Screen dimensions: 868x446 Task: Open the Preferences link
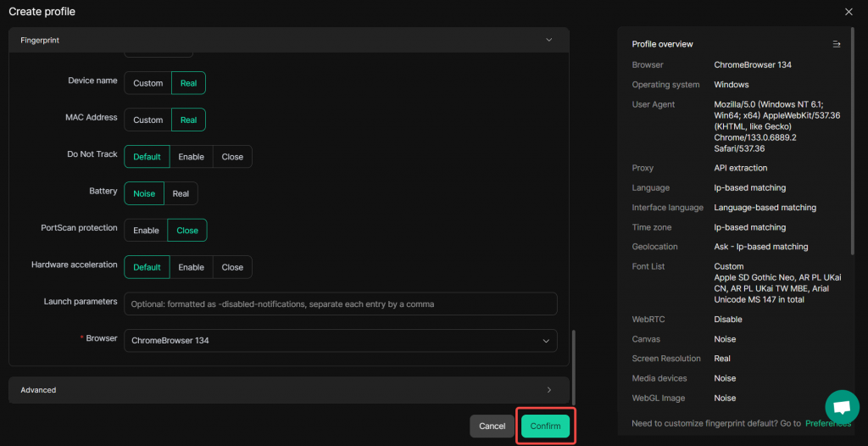click(x=827, y=423)
